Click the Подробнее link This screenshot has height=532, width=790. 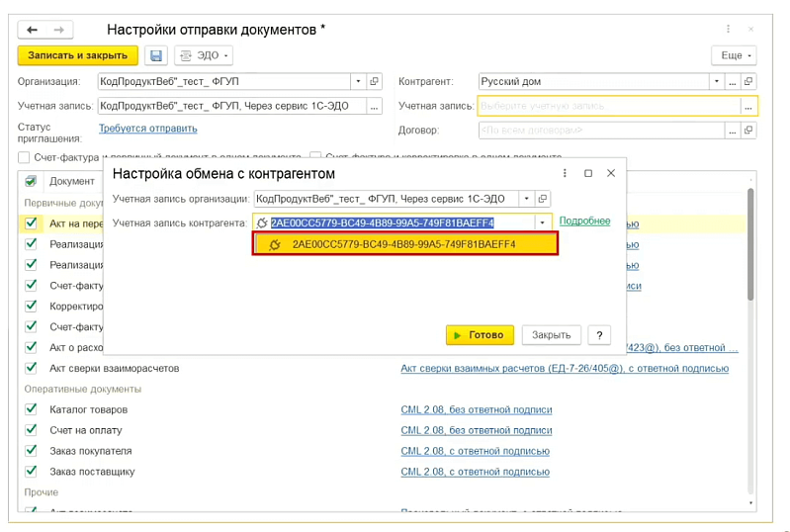coord(585,221)
